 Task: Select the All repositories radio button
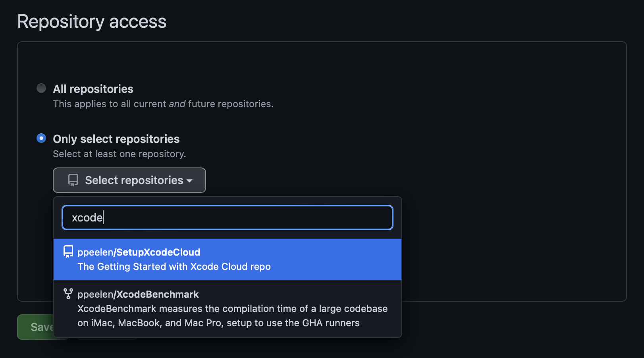pos(41,88)
